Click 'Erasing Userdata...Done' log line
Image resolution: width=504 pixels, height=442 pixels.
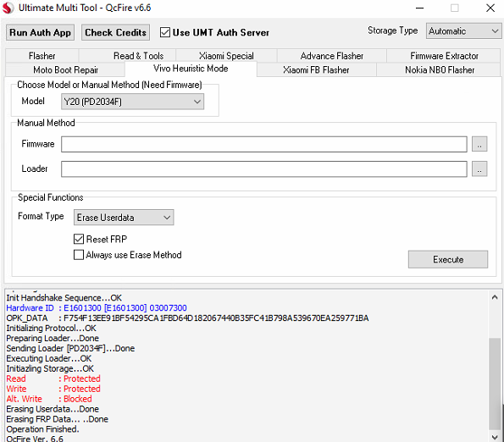tap(53, 409)
